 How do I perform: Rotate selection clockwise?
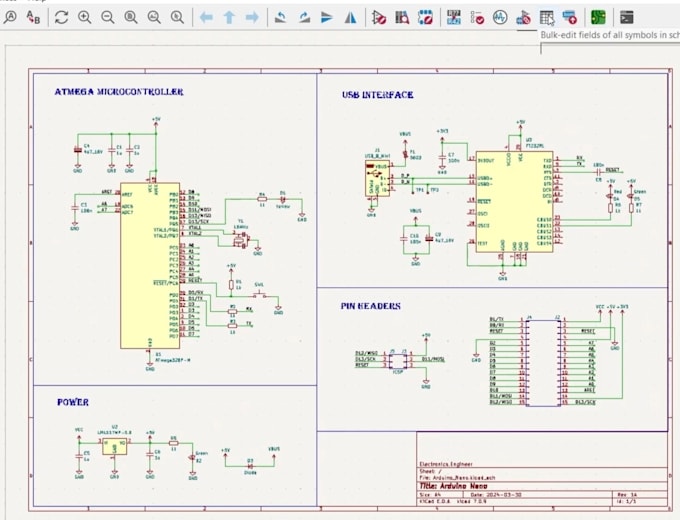(x=304, y=17)
